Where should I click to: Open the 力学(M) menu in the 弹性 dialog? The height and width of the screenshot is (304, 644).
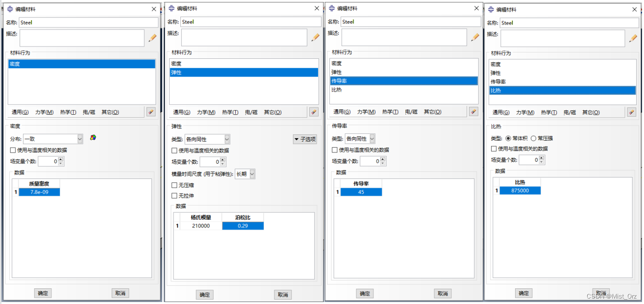(x=206, y=112)
